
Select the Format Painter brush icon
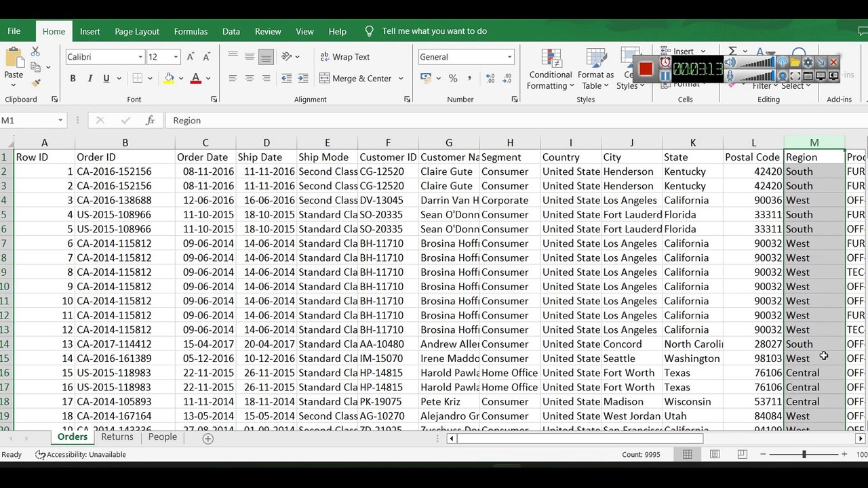[35, 83]
